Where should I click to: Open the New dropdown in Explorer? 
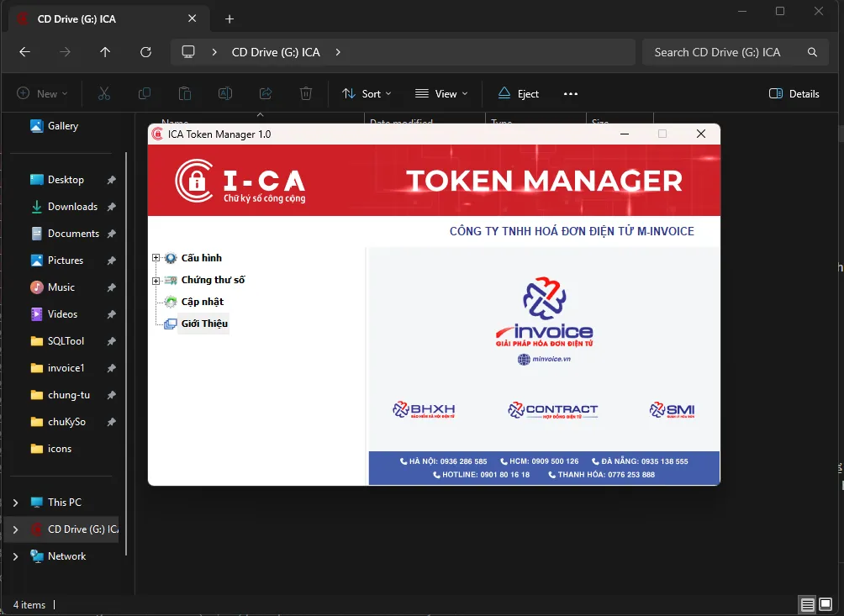(43, 93)
